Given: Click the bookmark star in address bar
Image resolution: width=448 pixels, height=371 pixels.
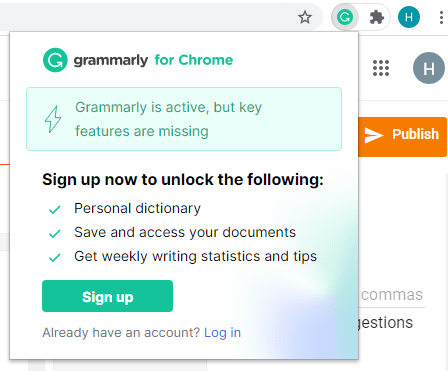Looking at the screenshot, I should tap(305, 17).
